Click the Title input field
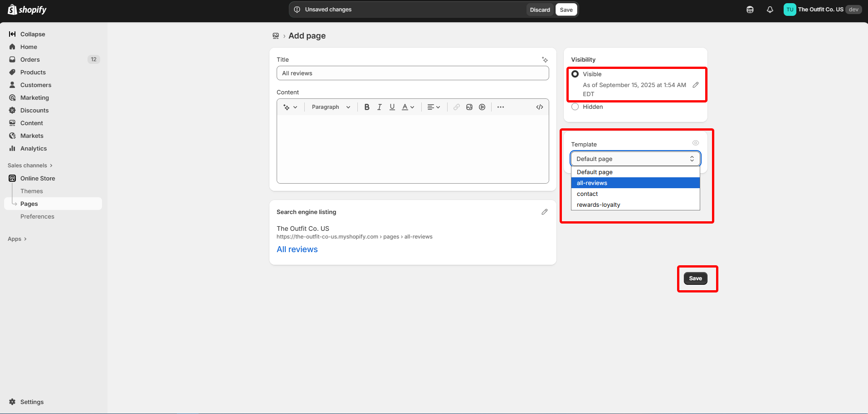 tap(412, 73)
